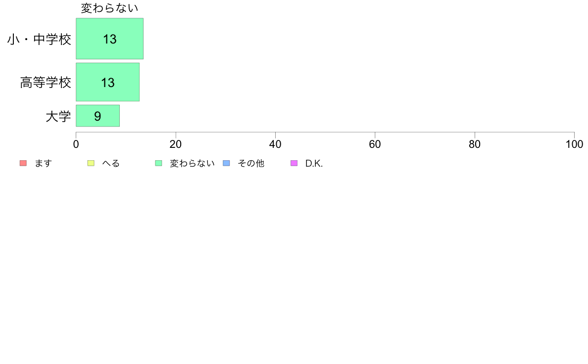
Task: Click the 小・中学校 row label
Action: click(x=39, y=40)
